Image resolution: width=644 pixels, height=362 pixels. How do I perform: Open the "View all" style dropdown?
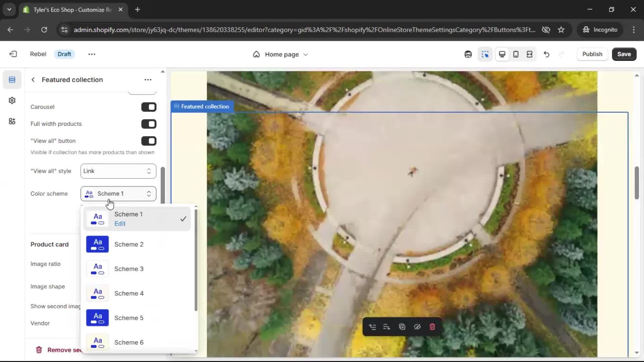[x=118, y=171]
